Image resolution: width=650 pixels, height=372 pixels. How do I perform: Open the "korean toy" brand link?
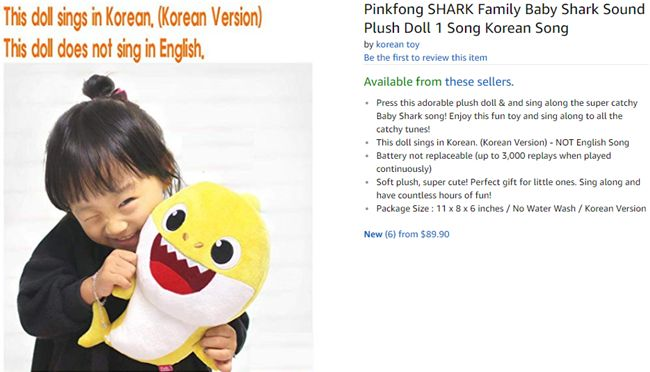click(x=398, y=44)
